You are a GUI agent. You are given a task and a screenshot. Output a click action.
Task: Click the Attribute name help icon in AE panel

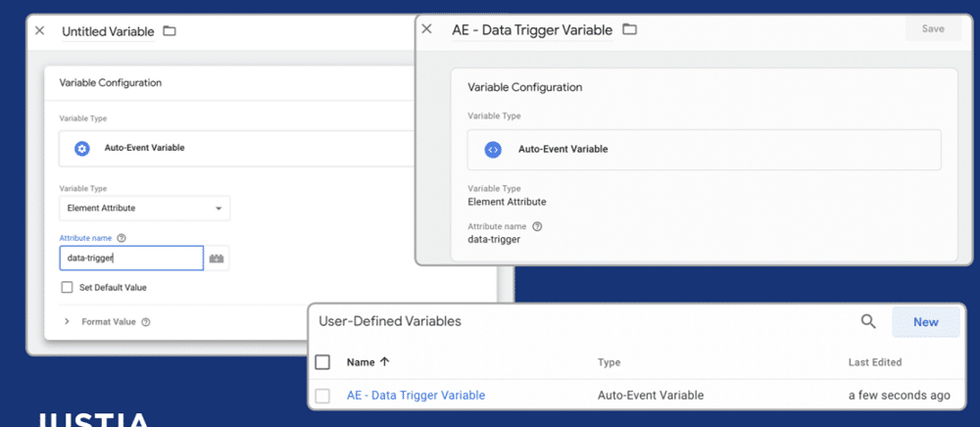pyautogui.click(x=537, y=226)
